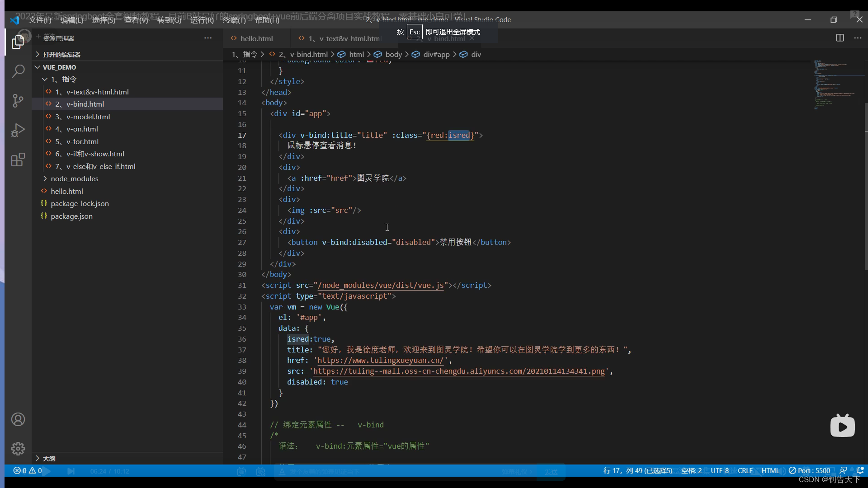The image size is (868, 488).
Task: Click the 1、指令 breadcrumb segment
Action: coord(245,54)
